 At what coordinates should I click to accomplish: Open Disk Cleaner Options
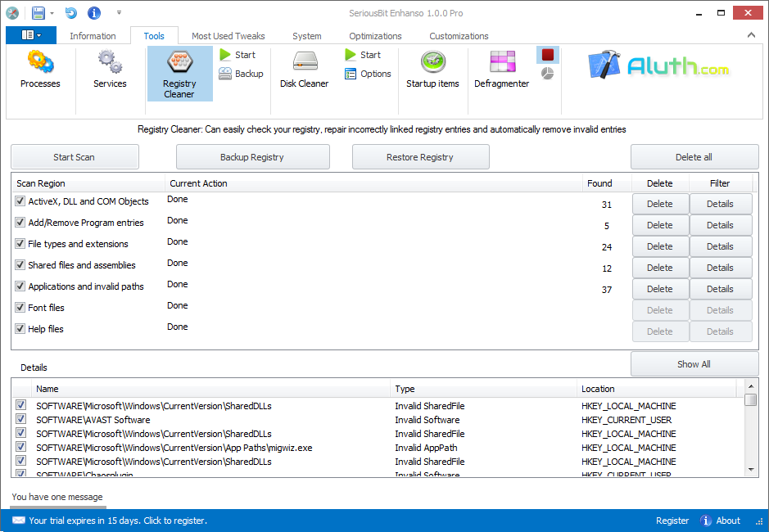(x=369, y=73)
